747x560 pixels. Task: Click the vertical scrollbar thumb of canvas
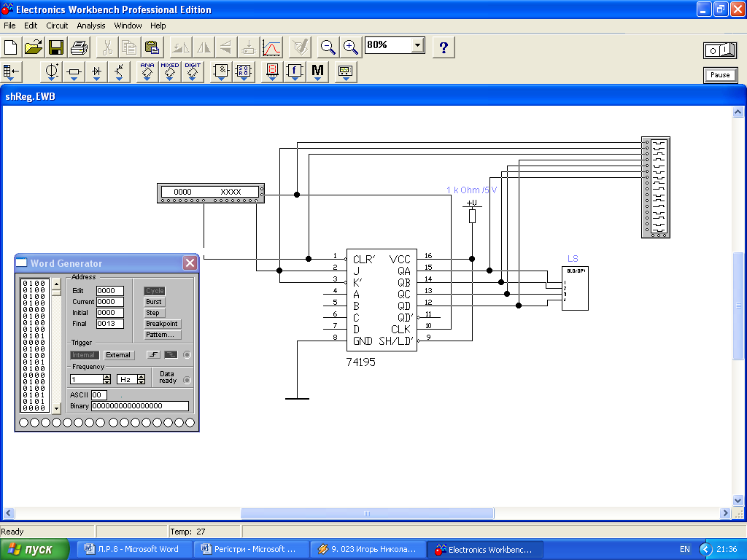738,306
